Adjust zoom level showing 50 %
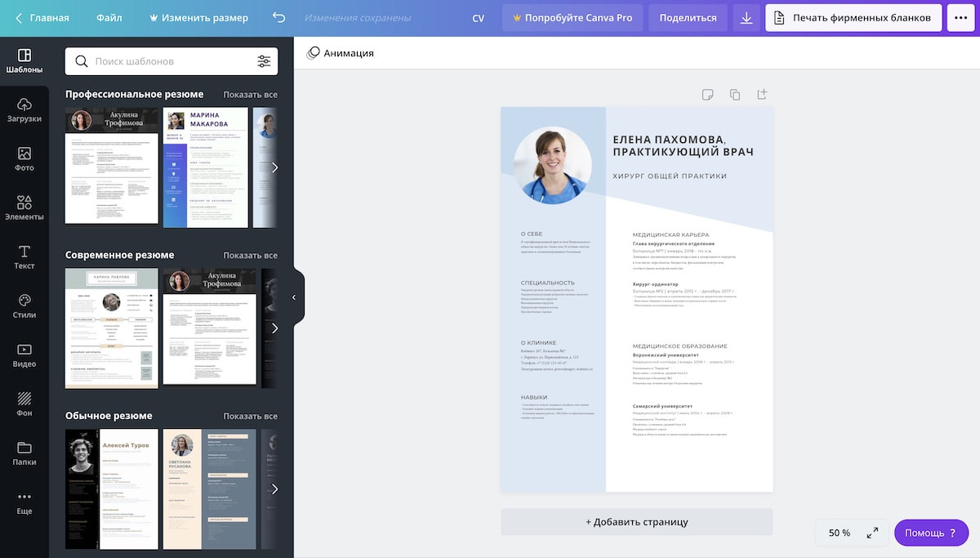 [840, 533]
